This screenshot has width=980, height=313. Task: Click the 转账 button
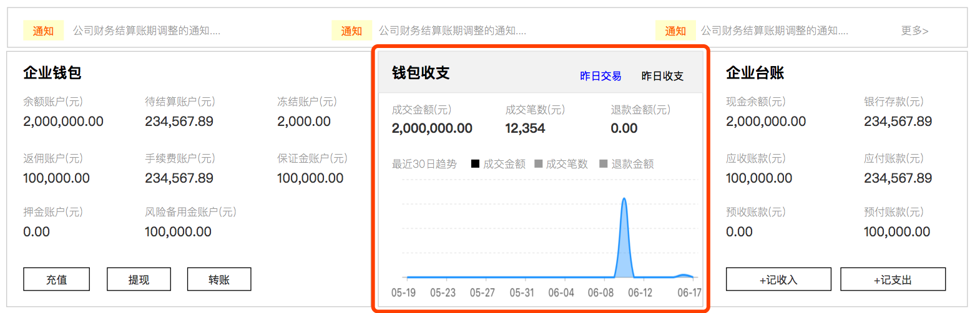219,279
